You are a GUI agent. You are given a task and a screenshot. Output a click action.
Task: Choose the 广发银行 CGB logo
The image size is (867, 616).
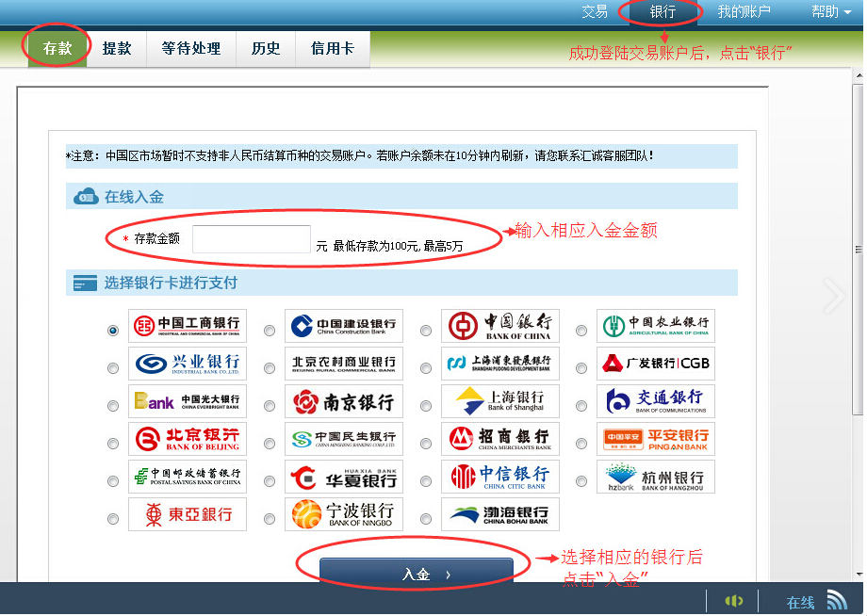click(656, 365)
